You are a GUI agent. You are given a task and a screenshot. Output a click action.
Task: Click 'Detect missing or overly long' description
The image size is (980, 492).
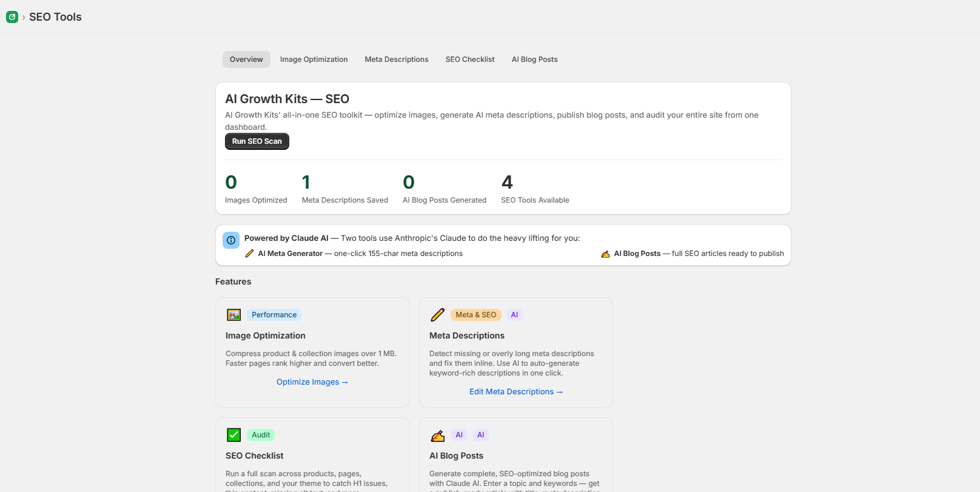pos(512,363)
